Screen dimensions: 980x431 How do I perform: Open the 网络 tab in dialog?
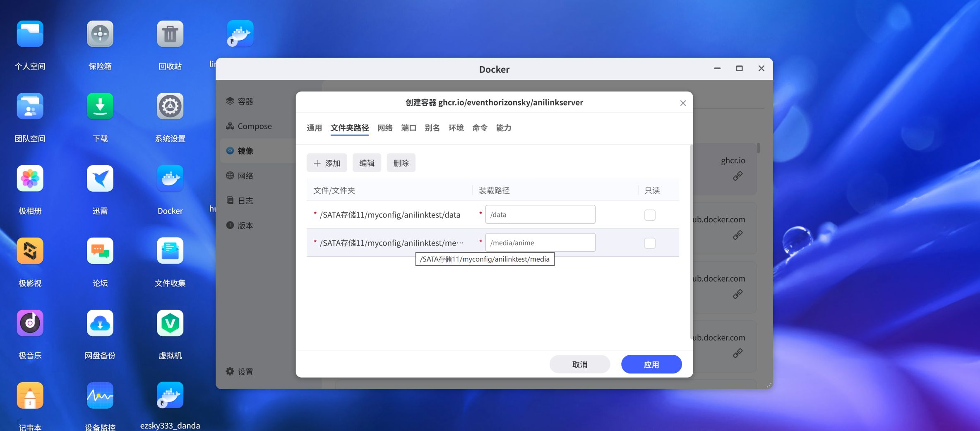click(385, 128)
